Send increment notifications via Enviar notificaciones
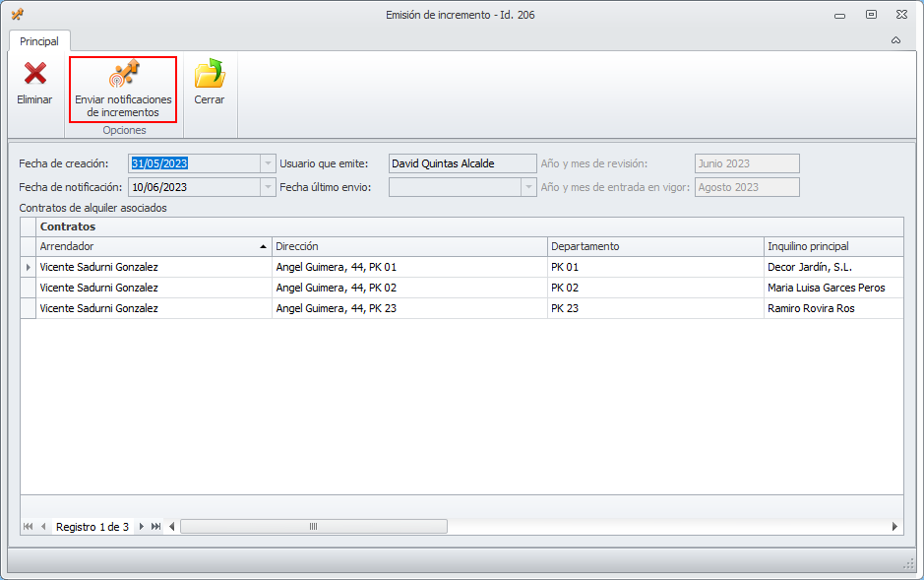Screen dimensions: 924x580 123,89
